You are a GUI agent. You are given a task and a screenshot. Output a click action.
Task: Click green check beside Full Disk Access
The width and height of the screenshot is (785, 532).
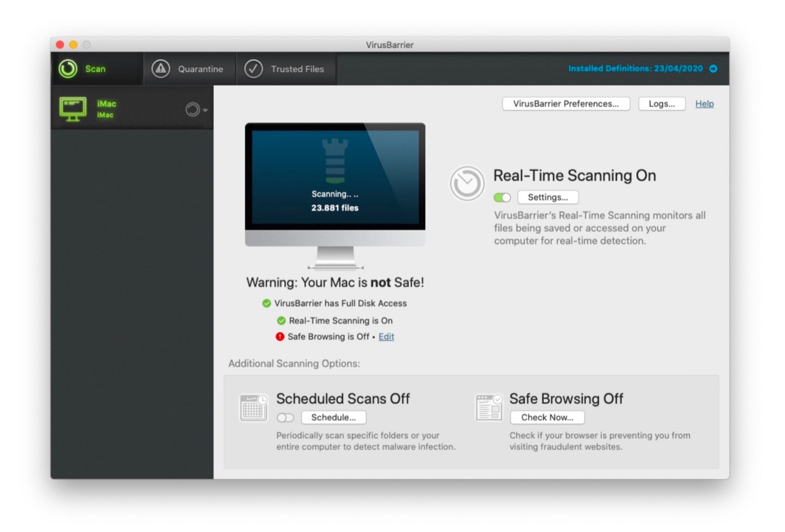click(x=266, y=303)
